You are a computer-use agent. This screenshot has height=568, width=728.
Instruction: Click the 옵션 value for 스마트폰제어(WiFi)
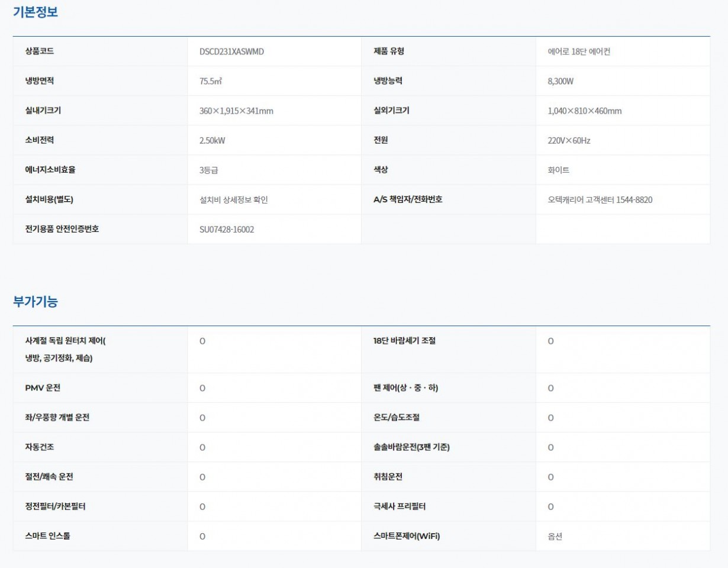pos(555,537)
